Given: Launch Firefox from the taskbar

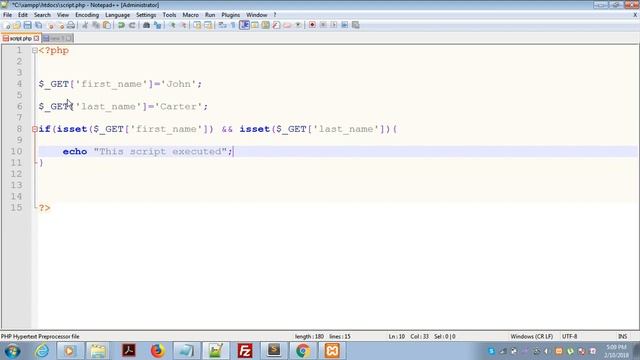Looking at the screenshot, I should click(158, 351).
